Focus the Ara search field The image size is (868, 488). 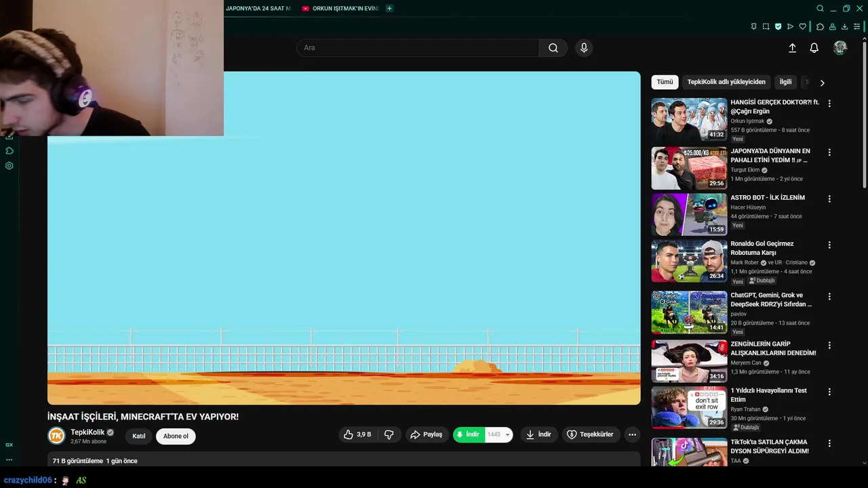click(x=418, y=47)
